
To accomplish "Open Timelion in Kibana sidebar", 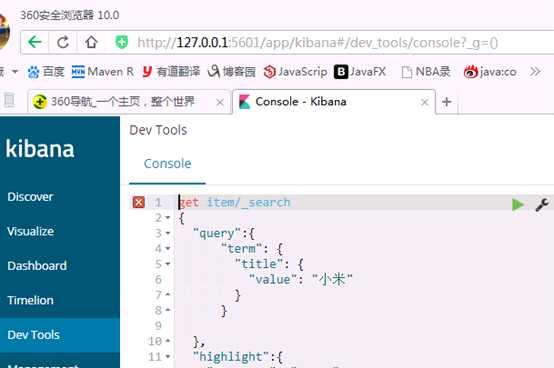I will [x=30, y=300].
